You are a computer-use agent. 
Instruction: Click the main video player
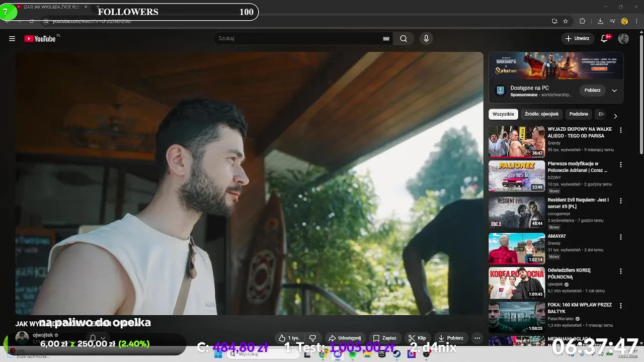(249, 184)
